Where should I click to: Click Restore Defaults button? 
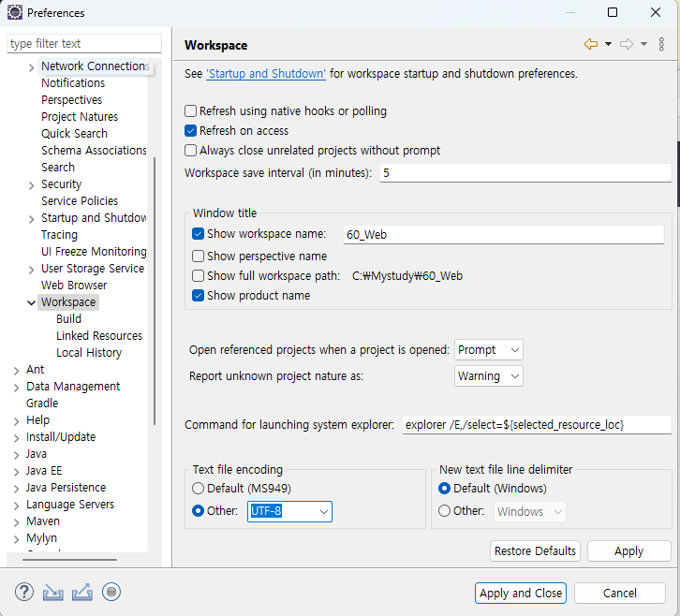click(535, 551)
